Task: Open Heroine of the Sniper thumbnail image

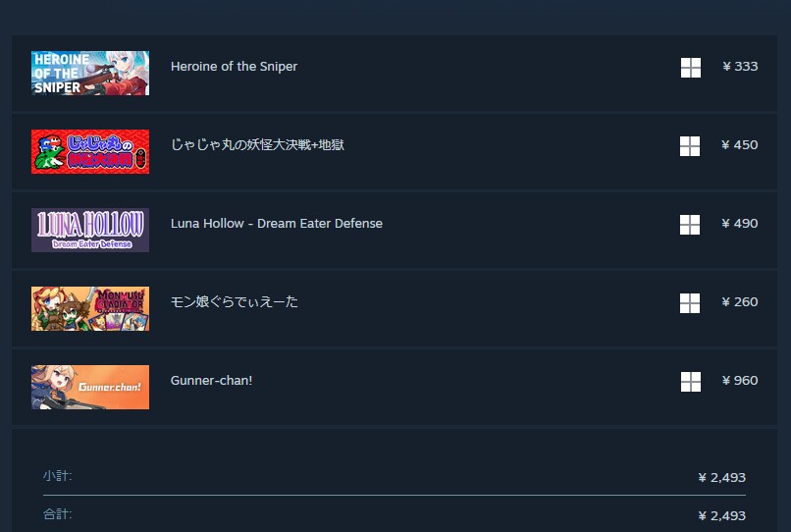Action: [x=90, y=73]
